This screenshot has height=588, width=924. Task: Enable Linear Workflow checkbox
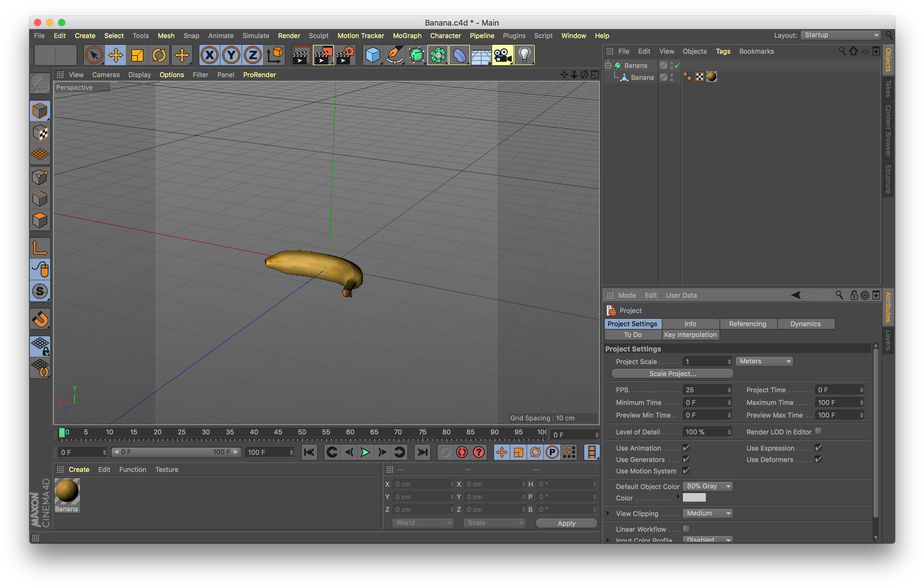pyautogui.click(x=686, y=529)
